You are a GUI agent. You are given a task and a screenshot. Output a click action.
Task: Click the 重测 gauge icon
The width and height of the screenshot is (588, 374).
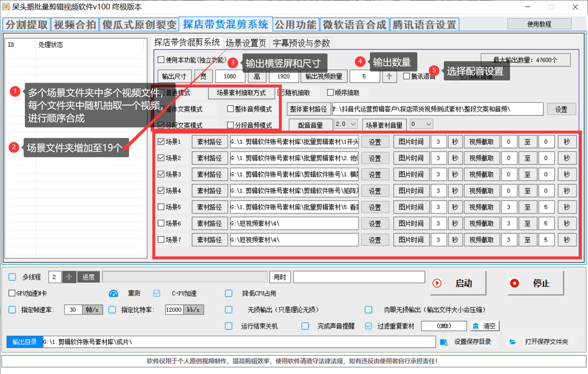[x=113, y=294]
